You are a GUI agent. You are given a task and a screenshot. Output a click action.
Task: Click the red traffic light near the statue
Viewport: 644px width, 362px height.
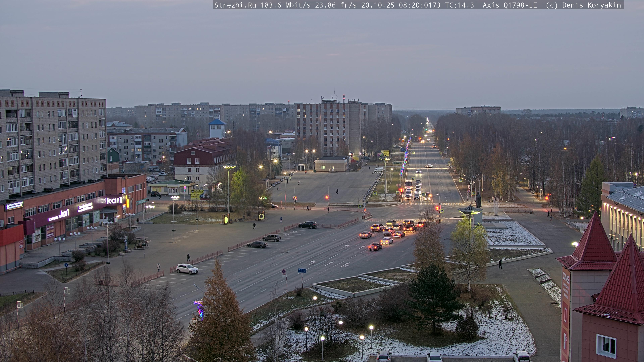click(x=437, y=208)
